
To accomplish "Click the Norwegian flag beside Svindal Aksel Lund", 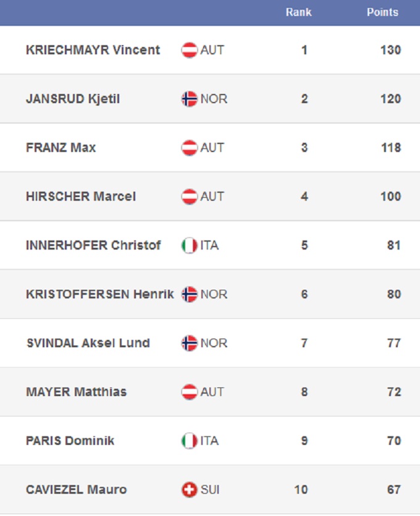I will 189,343.
